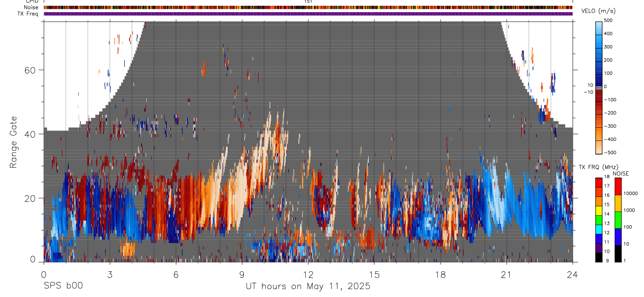Click the 'SPS b00' station label
This screenshot has height=297, width=644.
point(63,287)
